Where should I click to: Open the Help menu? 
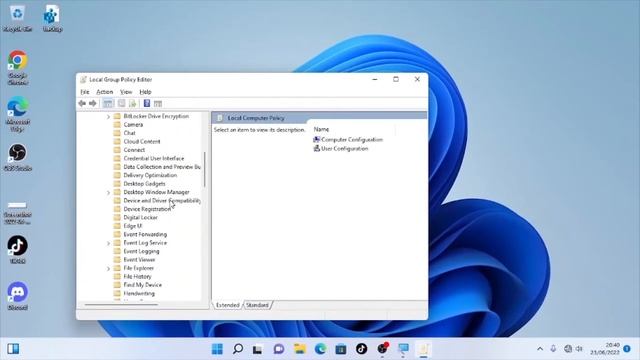coord(145,92)
